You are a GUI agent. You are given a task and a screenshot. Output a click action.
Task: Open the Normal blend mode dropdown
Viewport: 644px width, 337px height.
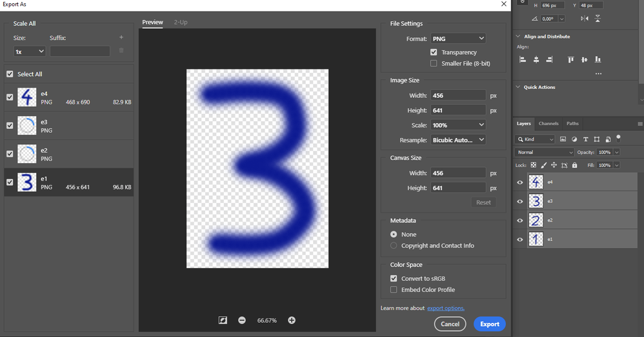pyautogui.click(x=544, y=152)
